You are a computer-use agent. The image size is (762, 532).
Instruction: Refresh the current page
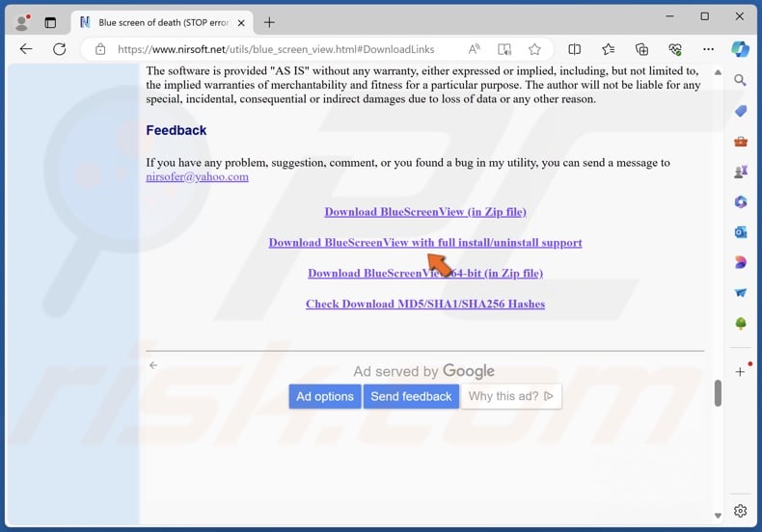(x=59, y=49)
